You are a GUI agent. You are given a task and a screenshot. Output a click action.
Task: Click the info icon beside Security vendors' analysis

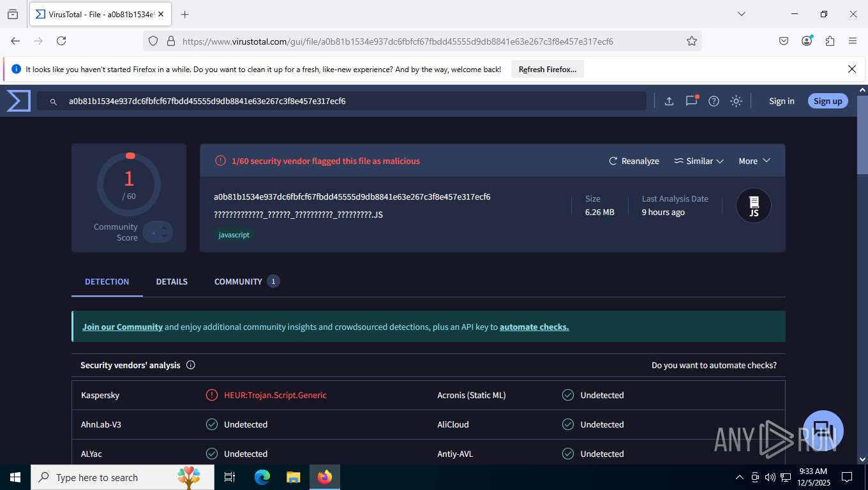pos(190,365)
